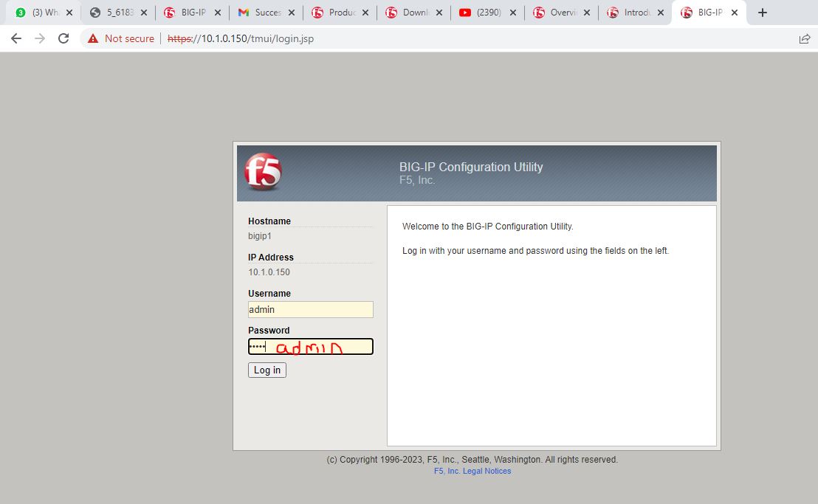Screen dimensions: 818x504
Task: Click the Password input field
Action: [310, 347]
